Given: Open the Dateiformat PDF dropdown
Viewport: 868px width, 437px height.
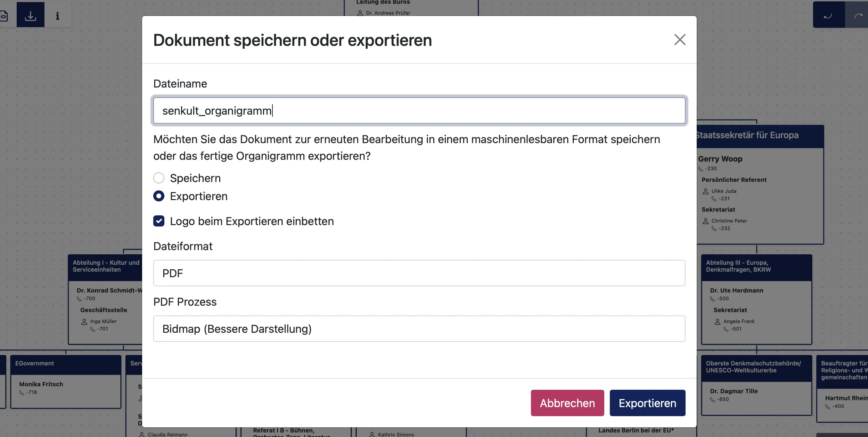Looking at the screenshot, I should pyautogui.click(x=419, y=273).
